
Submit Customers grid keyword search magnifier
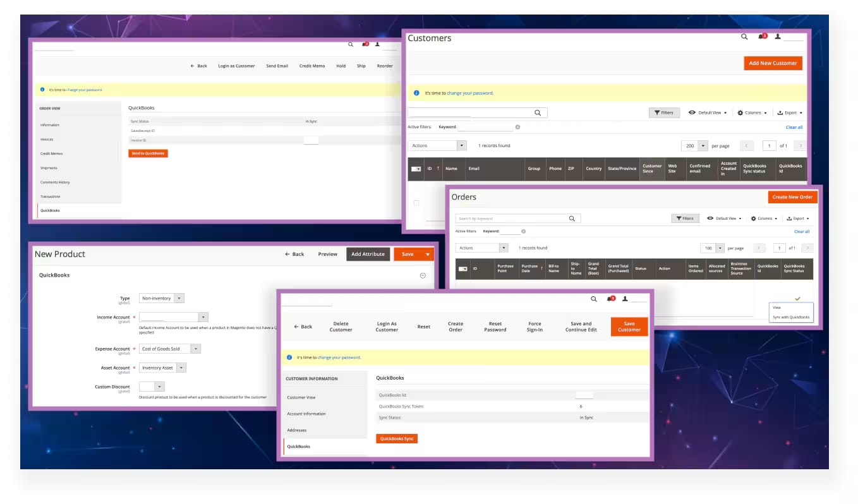point(538,113)
